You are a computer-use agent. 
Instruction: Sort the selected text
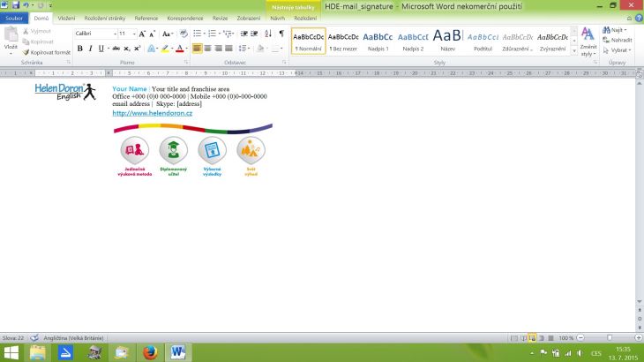point(268,34)
